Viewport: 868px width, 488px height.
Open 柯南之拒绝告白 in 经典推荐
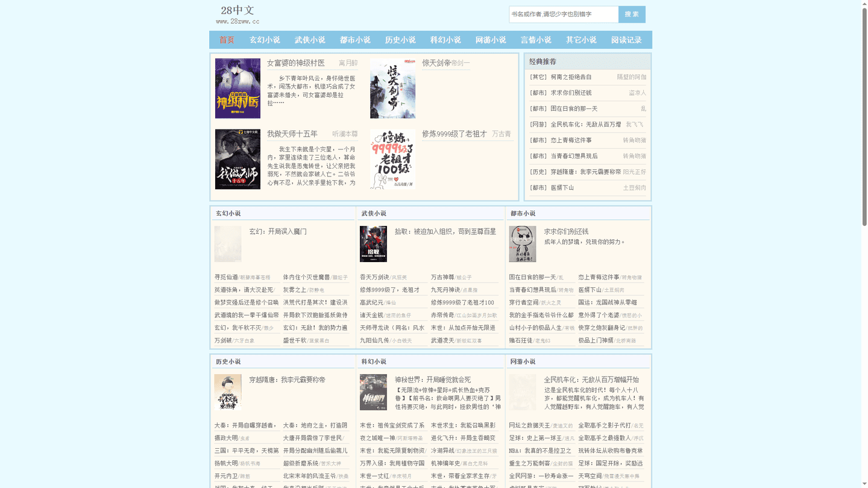tap(571, 77)
